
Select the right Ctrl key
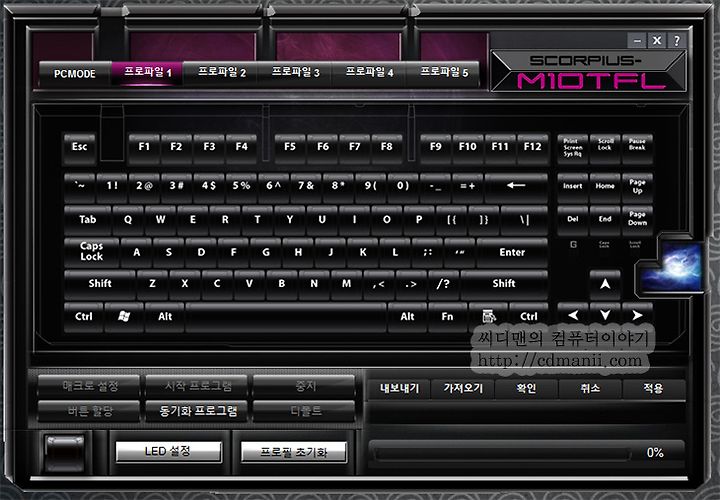click(529, 316)
